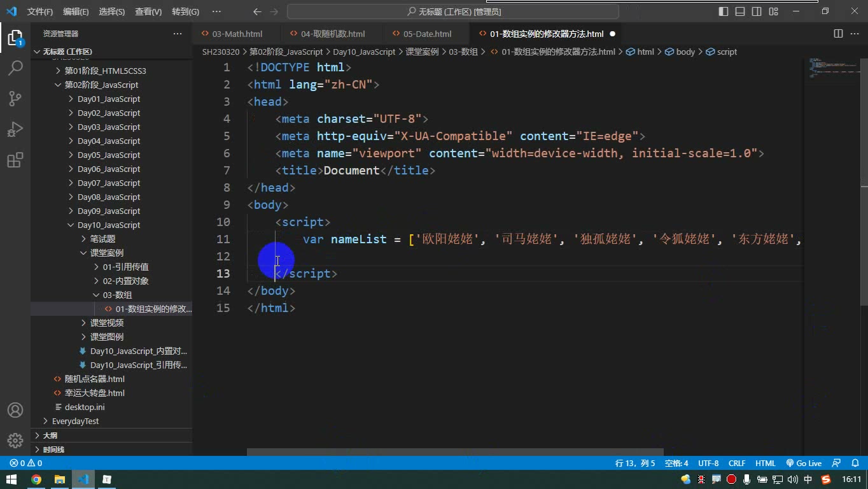
Task: Open the Search view in the activity bar
Action: tap(15, 67)
